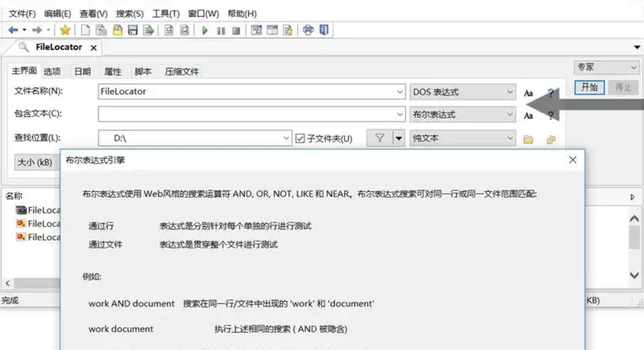
Task: Expand the 包含文本 history dropdown arrow
Action: tap(399, 114)
